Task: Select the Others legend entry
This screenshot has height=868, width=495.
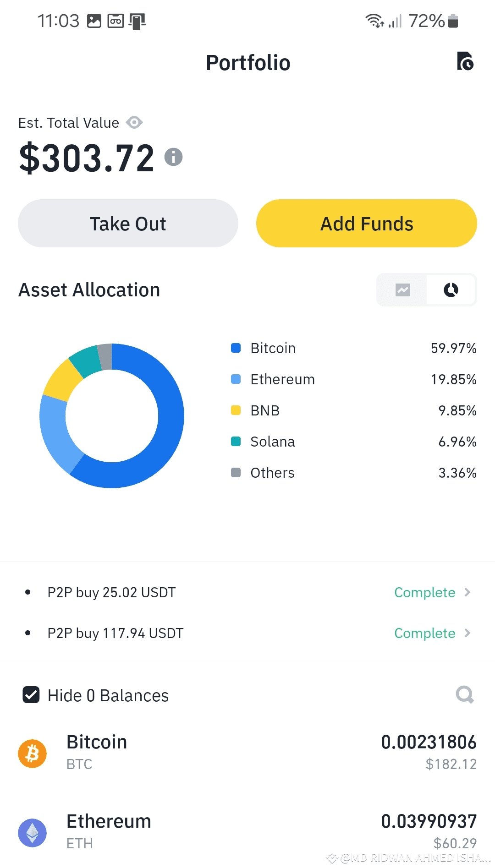Action: (354, 473)
